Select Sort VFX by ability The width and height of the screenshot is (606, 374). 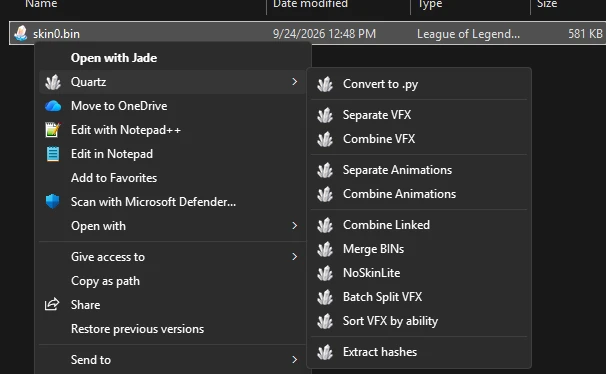(419, 321)
